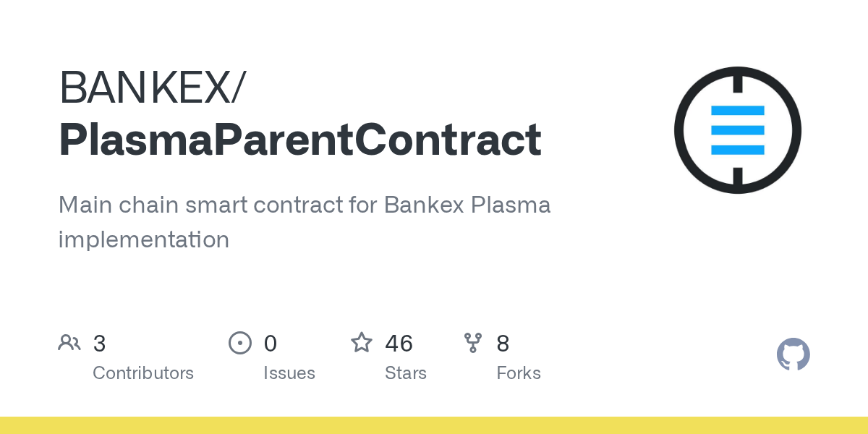Click the GitHub Octocat logo

pyautogui.click(x=793, y=354)
